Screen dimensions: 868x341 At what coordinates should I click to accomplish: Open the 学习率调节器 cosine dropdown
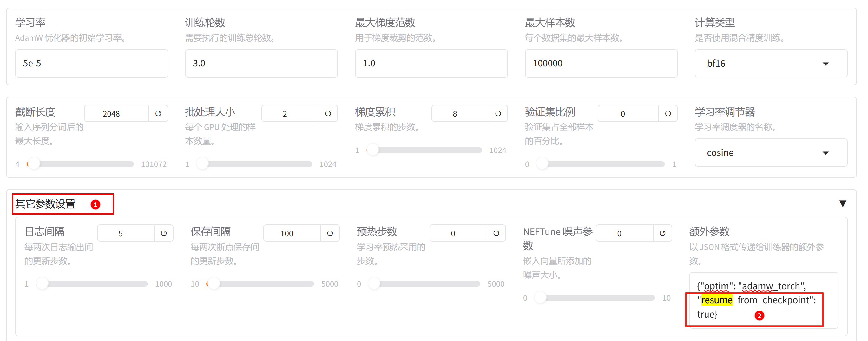point(770,153)
